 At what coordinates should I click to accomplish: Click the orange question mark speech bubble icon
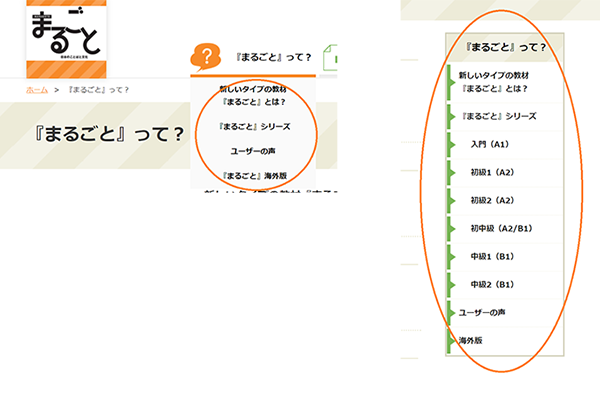click(x=206, y=57)
